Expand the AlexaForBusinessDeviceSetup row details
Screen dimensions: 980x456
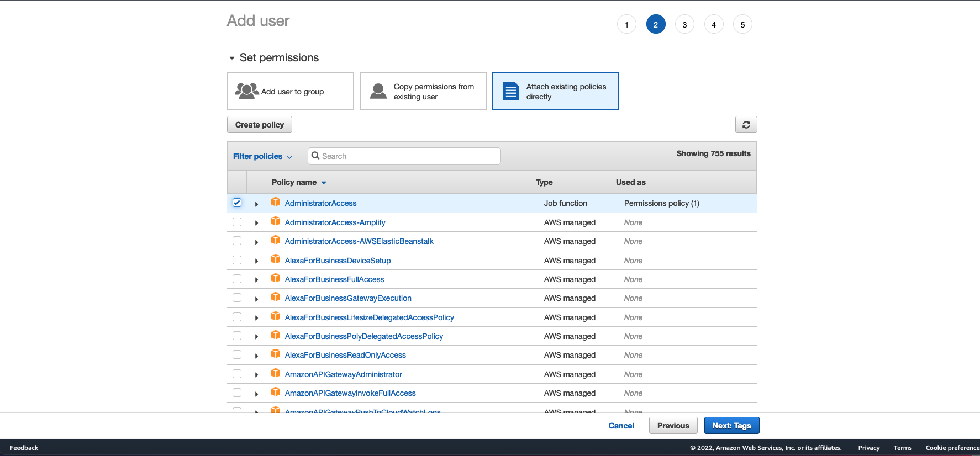[x=256, y=261]
